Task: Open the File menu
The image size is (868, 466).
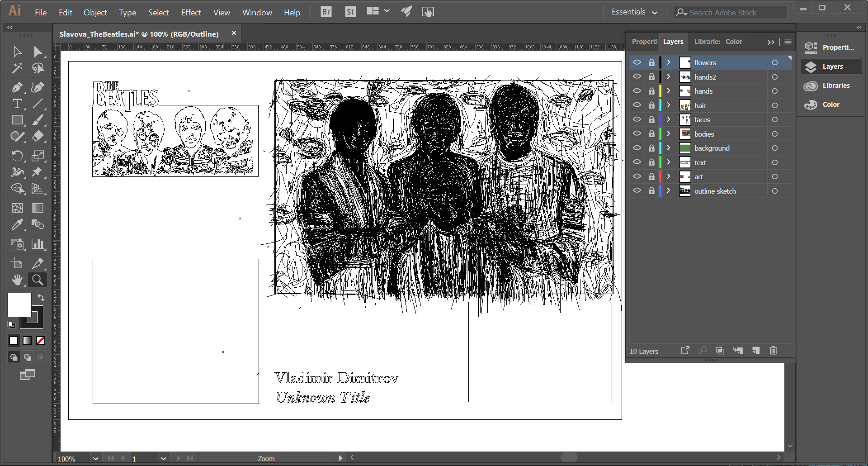Action: (x=41, y=13)
